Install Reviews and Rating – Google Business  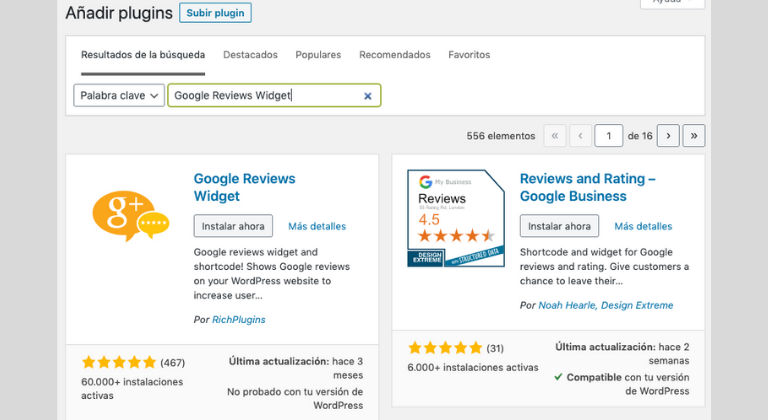click(559, 226)
